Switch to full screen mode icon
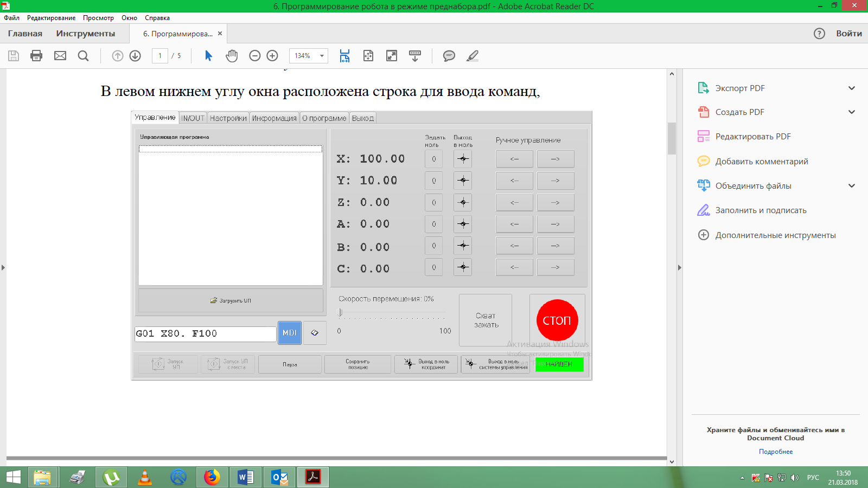868x488 pixels. point(392,56)
